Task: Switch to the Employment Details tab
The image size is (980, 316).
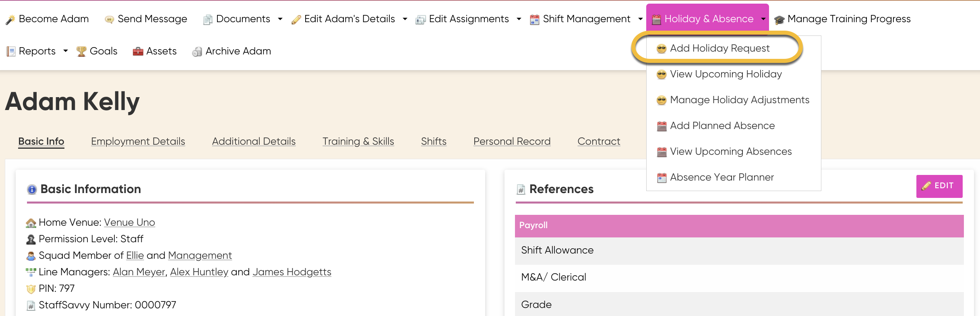Action: click(138, 141)
